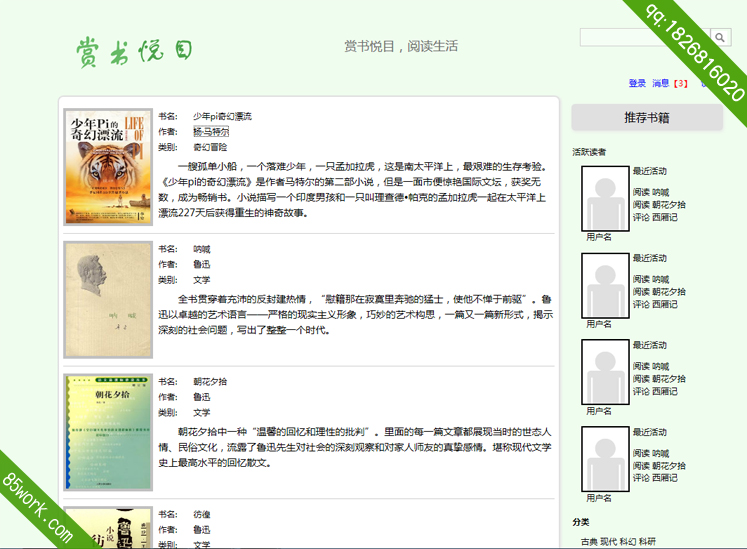
Task: Open the 少年Pi的奇幻漂流 book cover
Action: click(108, 167)
